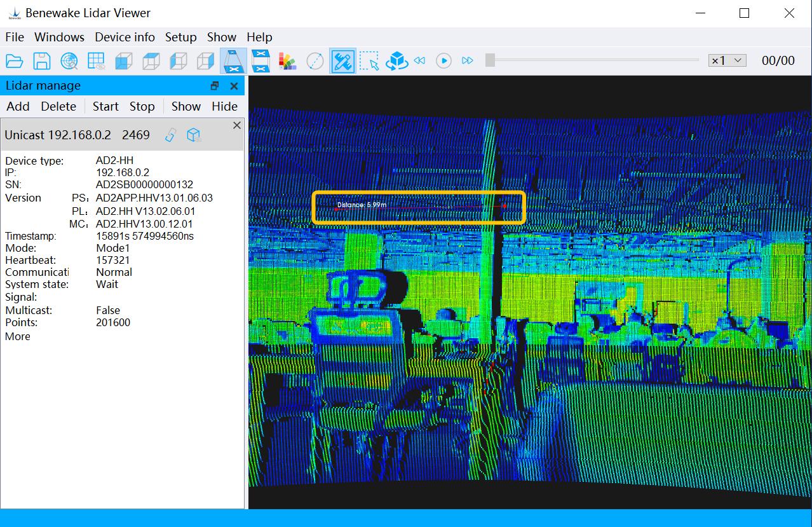The width and height of the screenshot is (812, 527).
Task: Toggle the perspective projection icon
Action: tap(233, 61)
